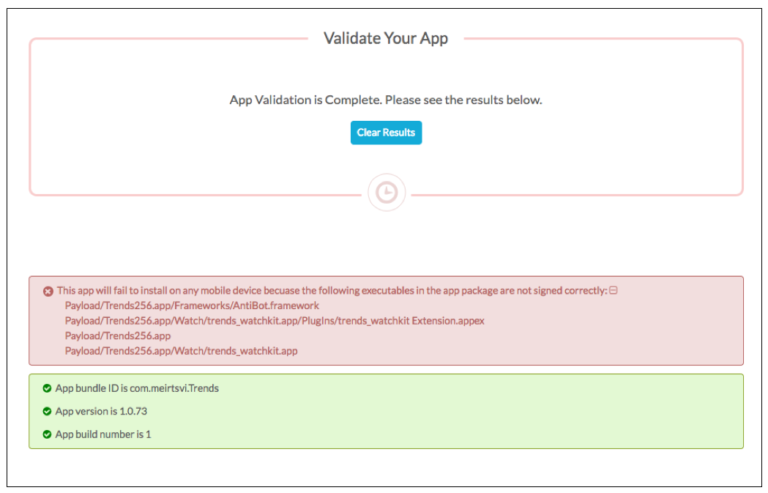Click green checkmark beside App bundle ID
The width and height of the screenshot is (768, 493).
click(x=47, y=388)
